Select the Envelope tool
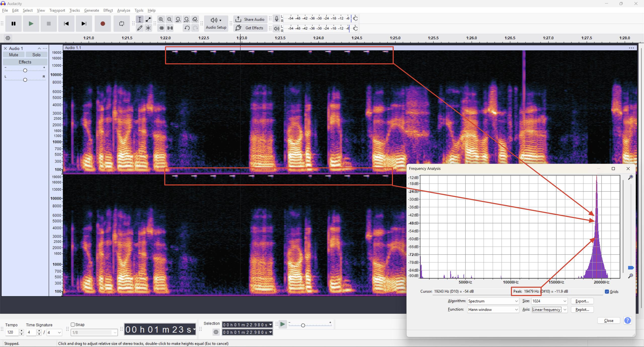This screenshot has width=644, height=347. point(148,19)
